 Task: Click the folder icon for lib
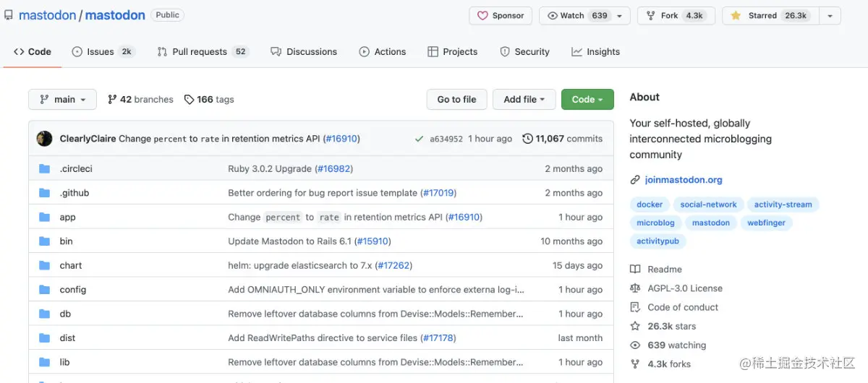coord(45,362)
